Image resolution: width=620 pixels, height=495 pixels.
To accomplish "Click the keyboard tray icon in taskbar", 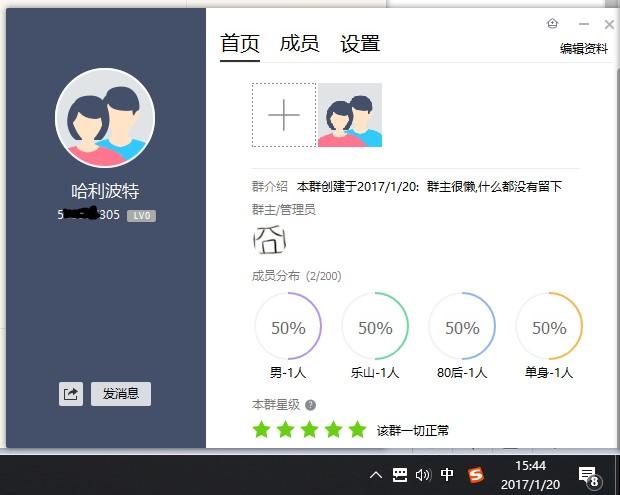I will tap(400, 474).
